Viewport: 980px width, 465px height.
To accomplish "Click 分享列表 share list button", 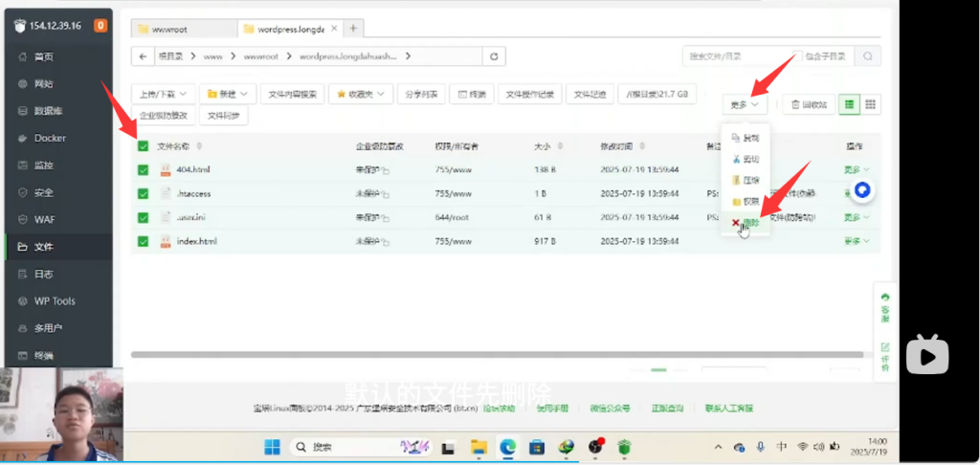I will click(421, 95).
